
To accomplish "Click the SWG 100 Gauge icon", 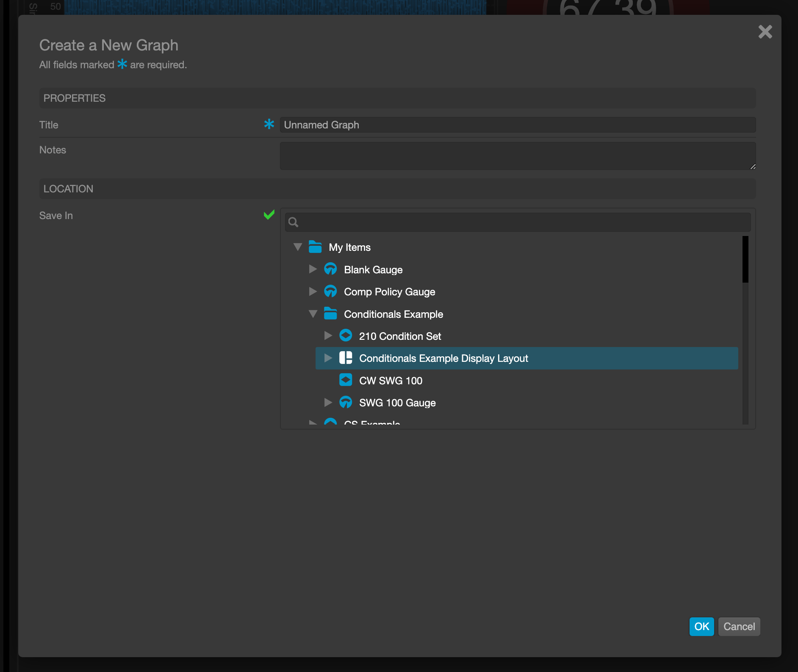I will 346,403.
